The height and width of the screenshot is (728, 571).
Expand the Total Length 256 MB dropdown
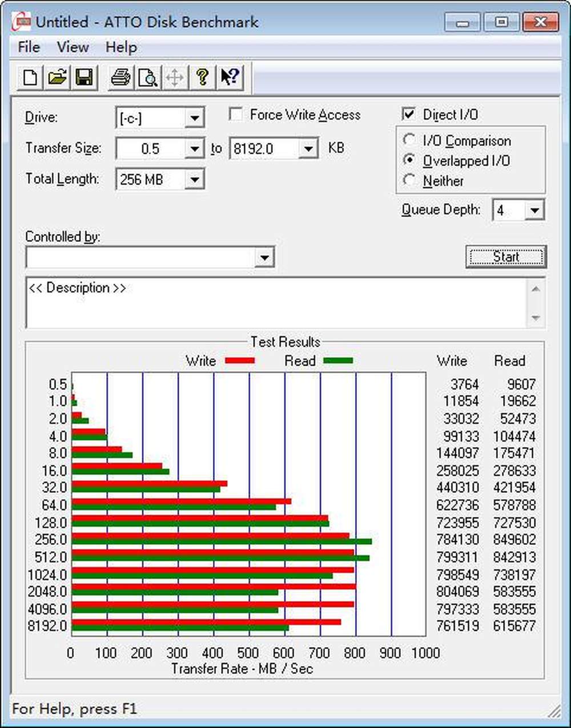(x=195, y=180)
